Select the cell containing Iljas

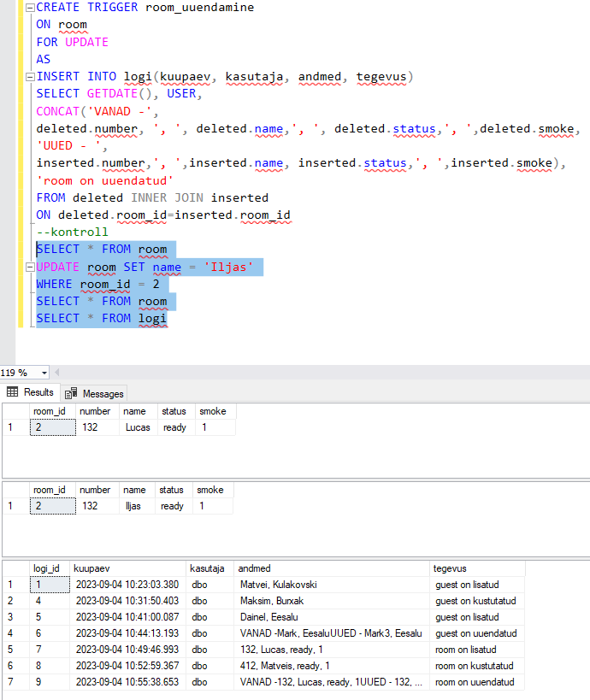137,506
